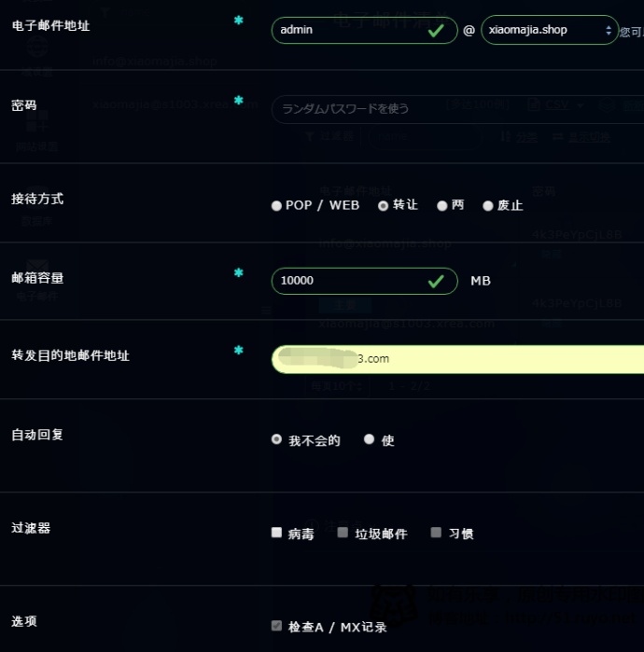Open the xiaomajia.shop domain dropdown
This screenshot has height=652, width=644.
point(549,30)
